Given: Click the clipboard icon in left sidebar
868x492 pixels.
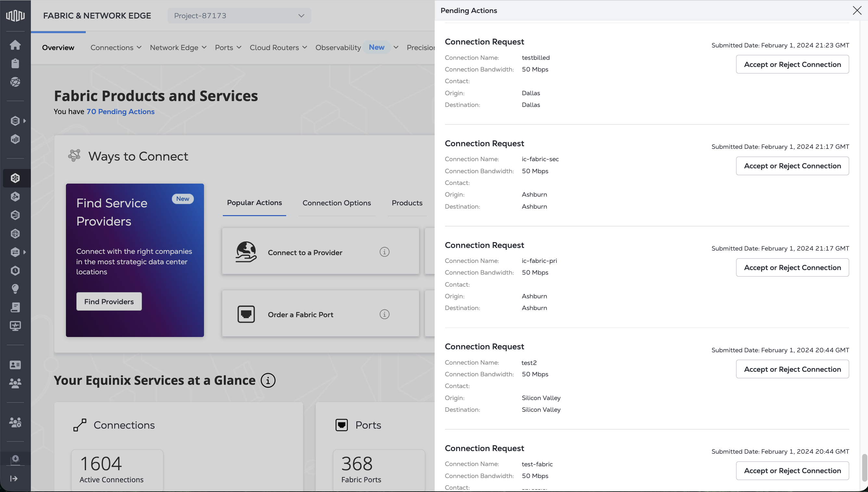Looking at the screenshot, I should click(15, 63).
